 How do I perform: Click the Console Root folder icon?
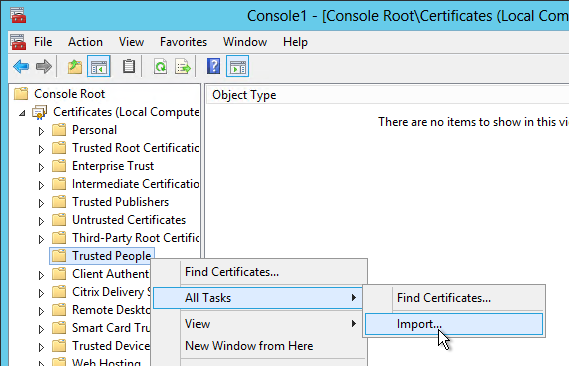pyautogui.click(x=21, y=94)
